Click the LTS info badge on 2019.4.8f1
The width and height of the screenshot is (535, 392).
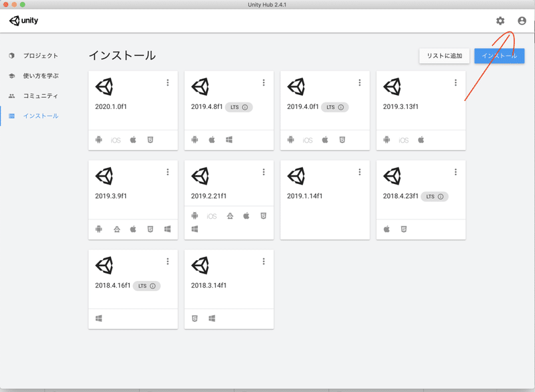(x=245, y=107)
